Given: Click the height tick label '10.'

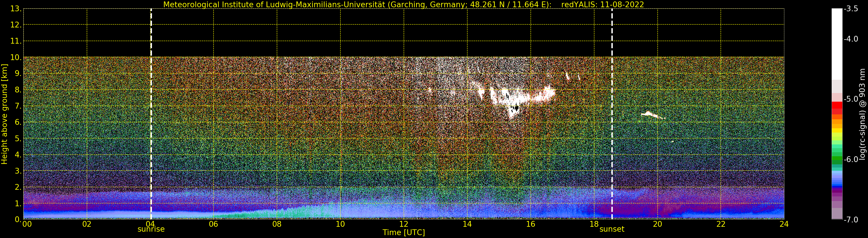Looking at the screenshot, I should click(x=16, y=57).
